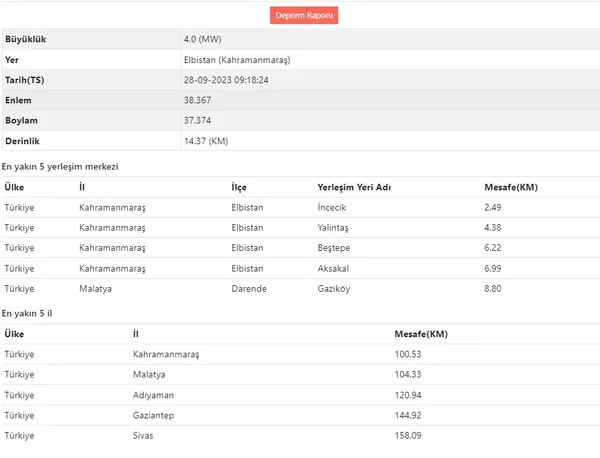Click the Enlem value 38.367
This screenshot has height=458, width=600.
pos(197,100)
